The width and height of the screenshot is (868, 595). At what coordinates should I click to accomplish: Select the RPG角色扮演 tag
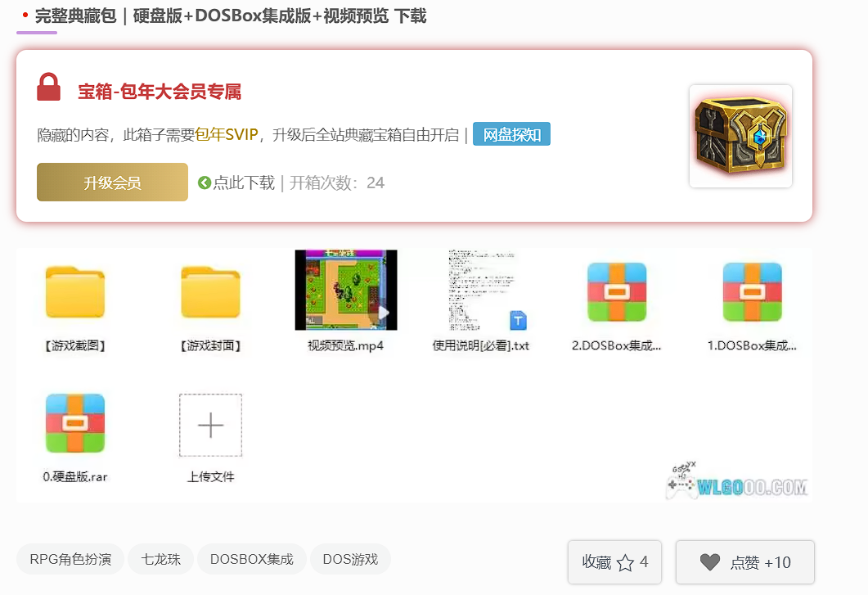[70, 560]
